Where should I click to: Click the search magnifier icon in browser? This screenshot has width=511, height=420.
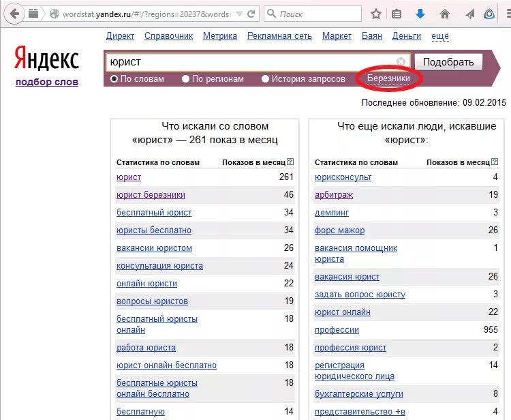pos(271,14)
